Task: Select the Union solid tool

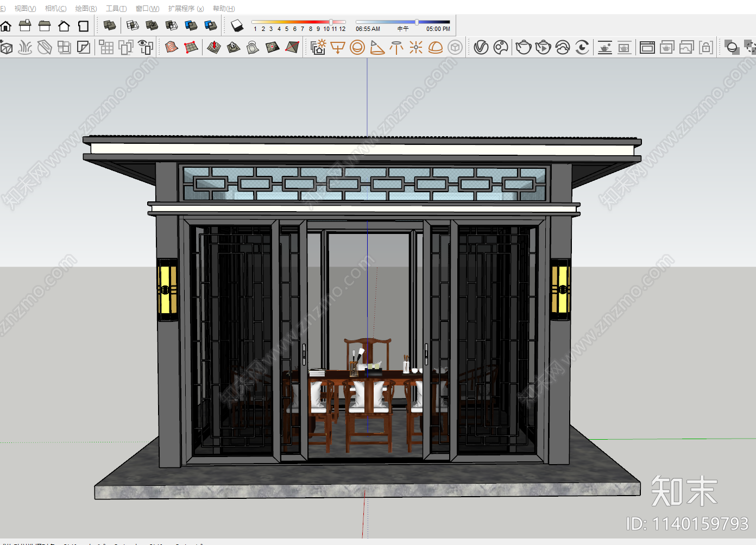Action: pyautogui.click(x=152, y=26)
